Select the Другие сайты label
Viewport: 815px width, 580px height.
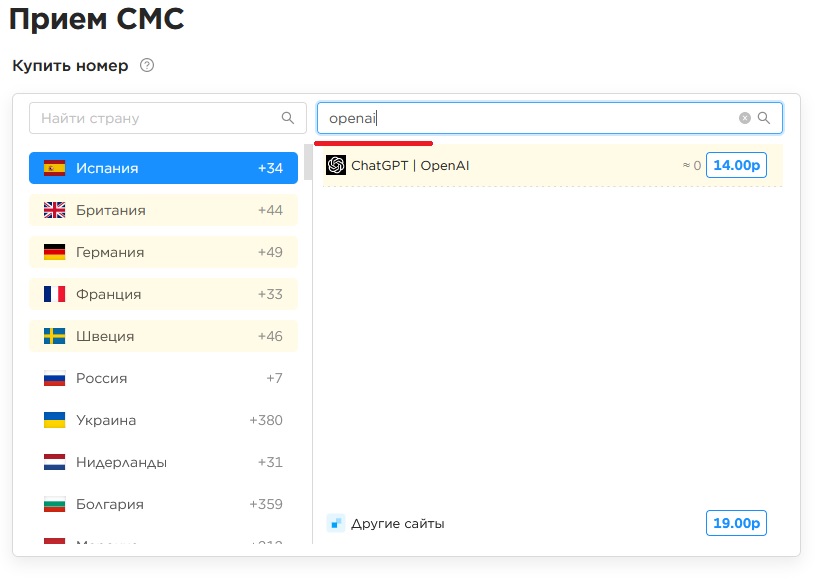tap(398, 523)
